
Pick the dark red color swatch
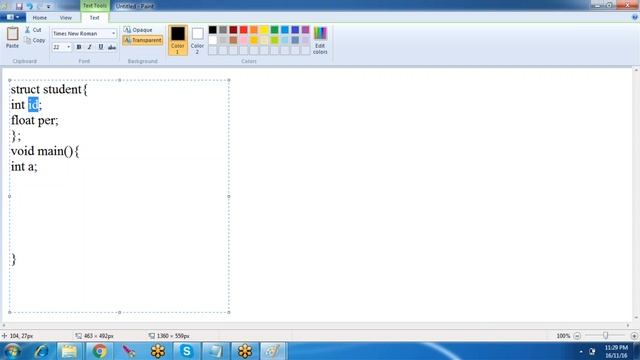233,30
